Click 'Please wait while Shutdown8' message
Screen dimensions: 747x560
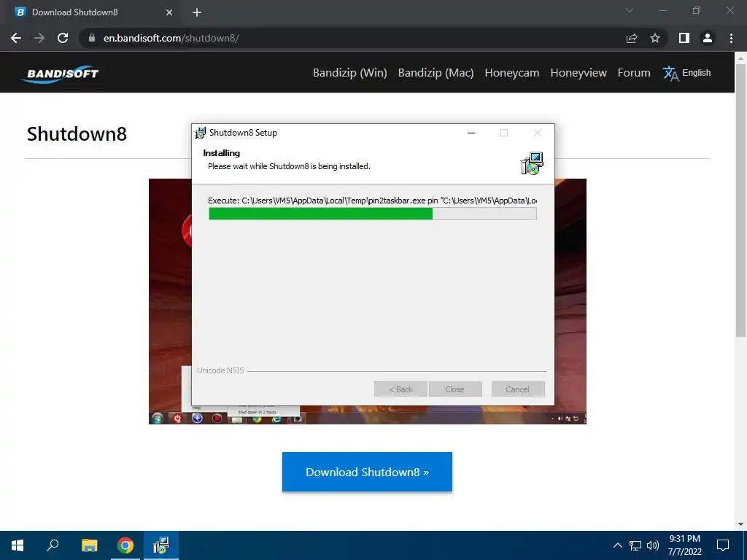click(x=289, y=166)
